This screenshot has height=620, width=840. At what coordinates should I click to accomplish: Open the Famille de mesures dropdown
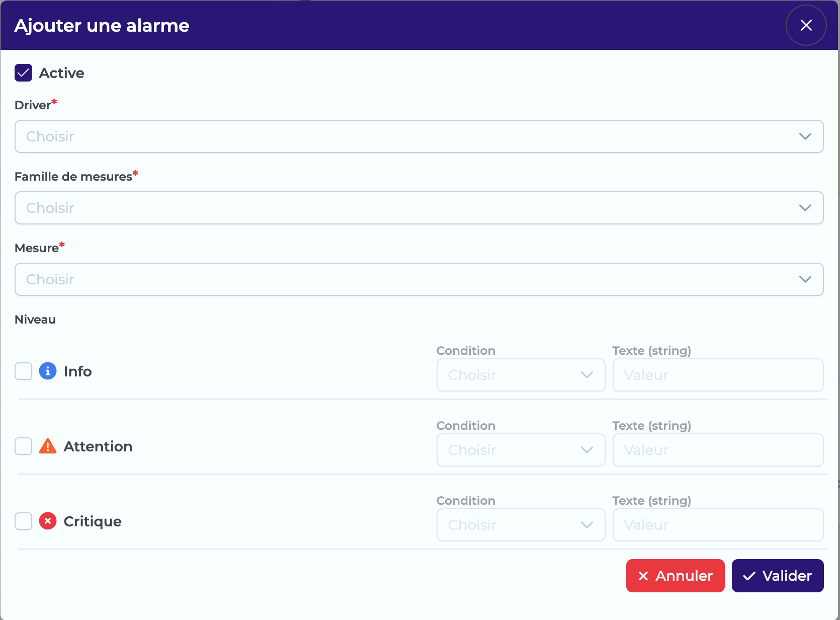(419, 208)
